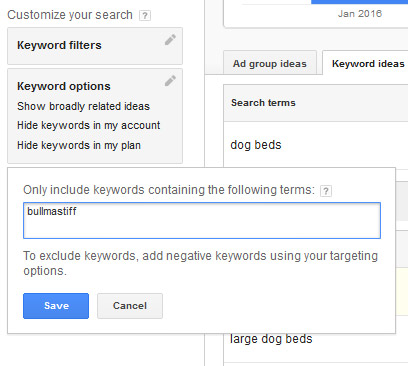The height and width of the screenshot is (366, 408).
Task: Toggle 'Hide keywords in my account' option
Action: (89, 125)
